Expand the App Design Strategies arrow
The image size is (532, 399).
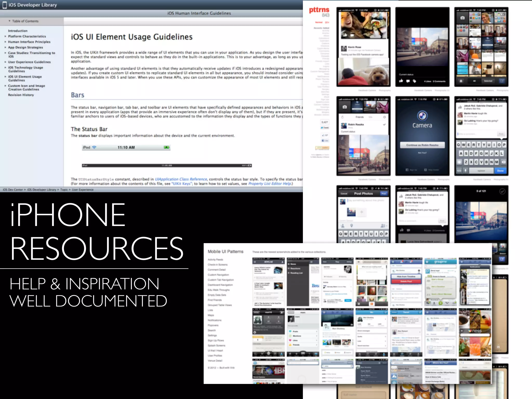5,47
